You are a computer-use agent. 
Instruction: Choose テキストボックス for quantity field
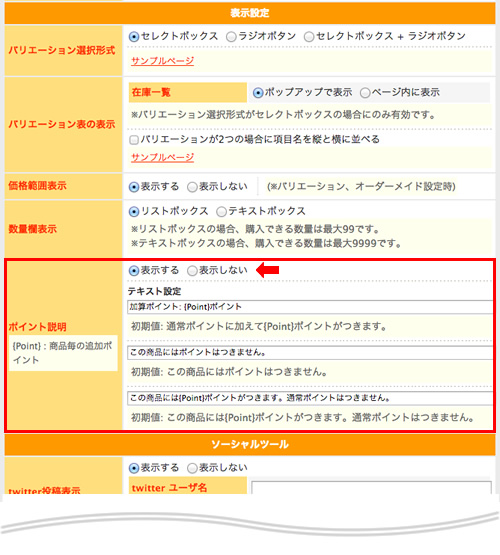pyautogui.click(x=222, y=212)
